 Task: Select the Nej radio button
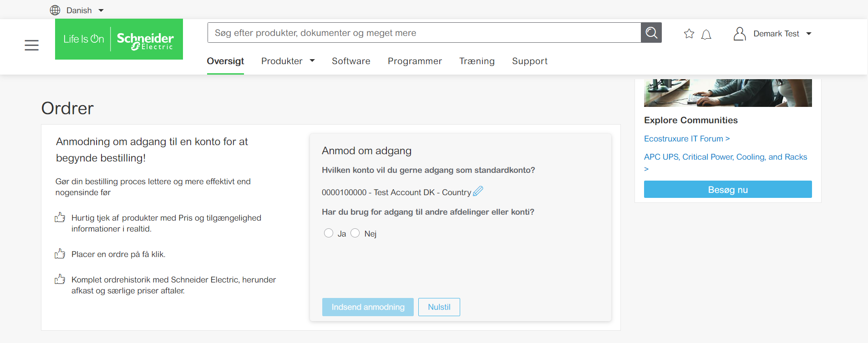point(355,233)
